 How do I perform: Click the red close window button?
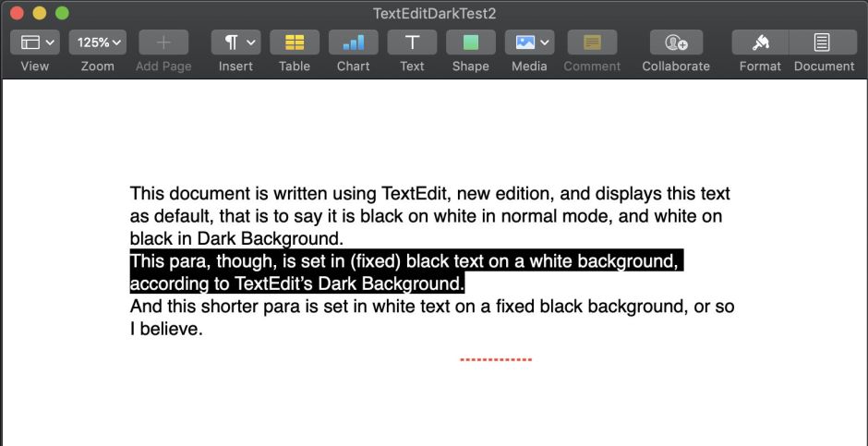click(x=18, y=13)
